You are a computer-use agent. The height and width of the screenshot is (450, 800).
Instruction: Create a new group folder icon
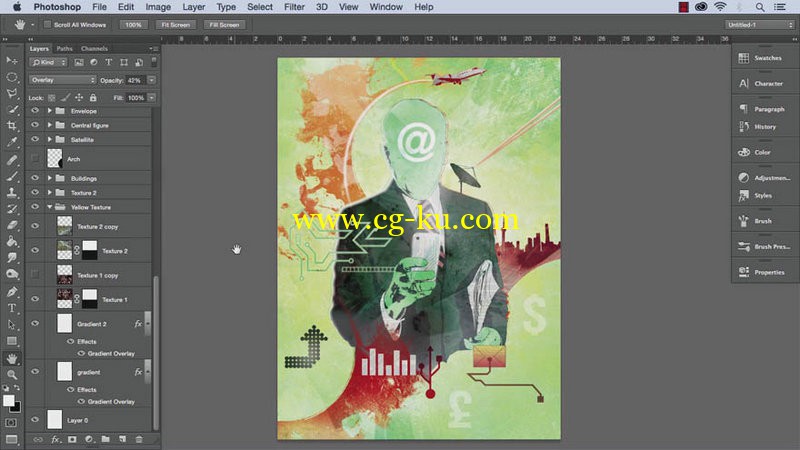(x=106, y=439)
